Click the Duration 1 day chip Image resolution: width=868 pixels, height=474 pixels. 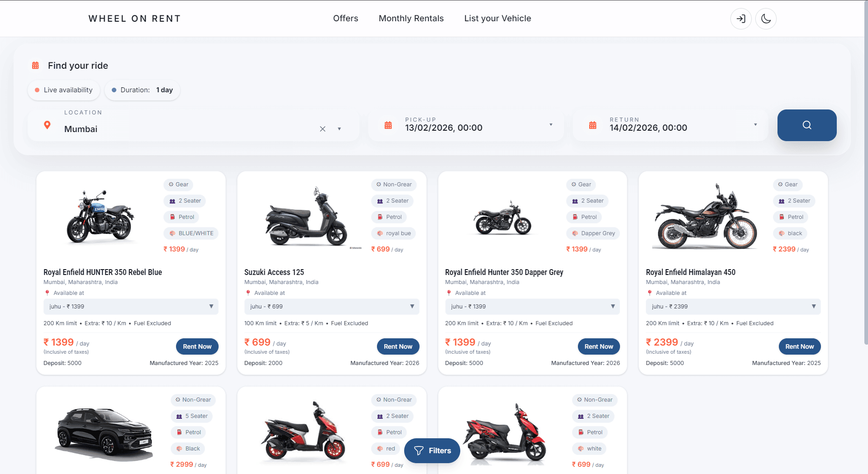142,90
